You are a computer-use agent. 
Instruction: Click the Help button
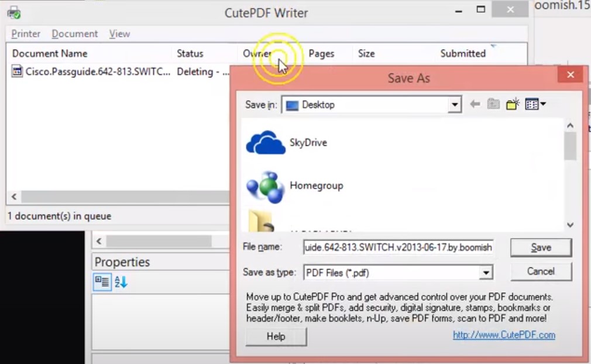pos(276,336)
